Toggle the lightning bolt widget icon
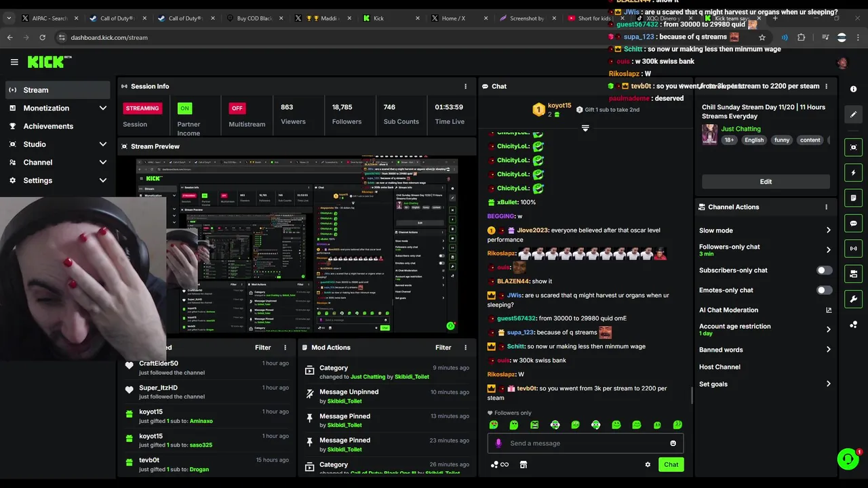The height and width of the screenshot is (488, 868). (x=853, y=173)
